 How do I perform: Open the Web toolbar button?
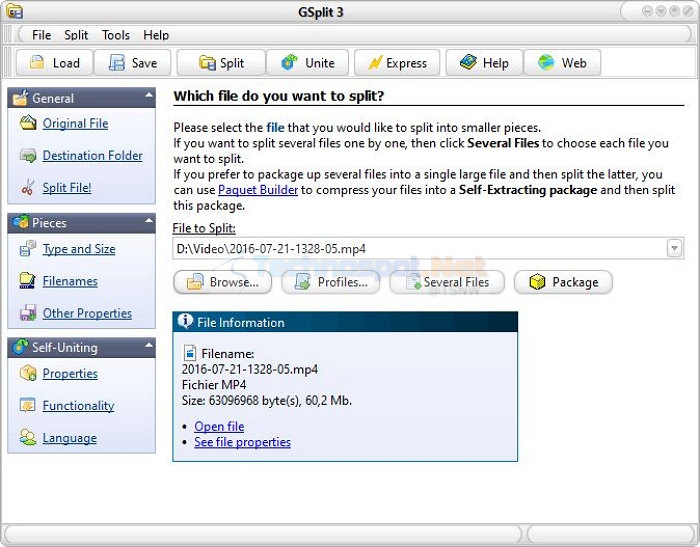coord(562,63)
